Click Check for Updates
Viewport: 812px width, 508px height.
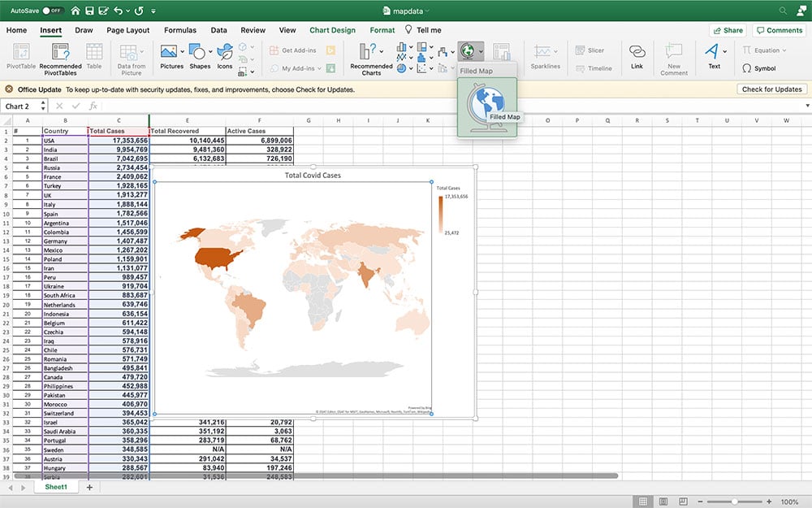coord(771,89)
